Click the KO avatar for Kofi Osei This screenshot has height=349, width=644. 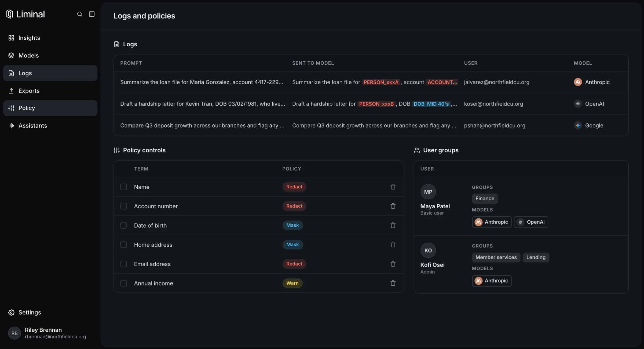coord(428,250)
